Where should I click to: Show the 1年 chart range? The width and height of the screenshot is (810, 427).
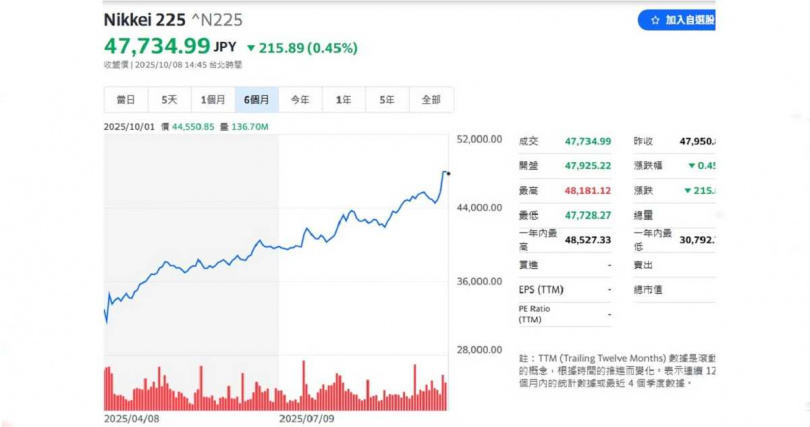pyautogui.click(x=343, y=100)
